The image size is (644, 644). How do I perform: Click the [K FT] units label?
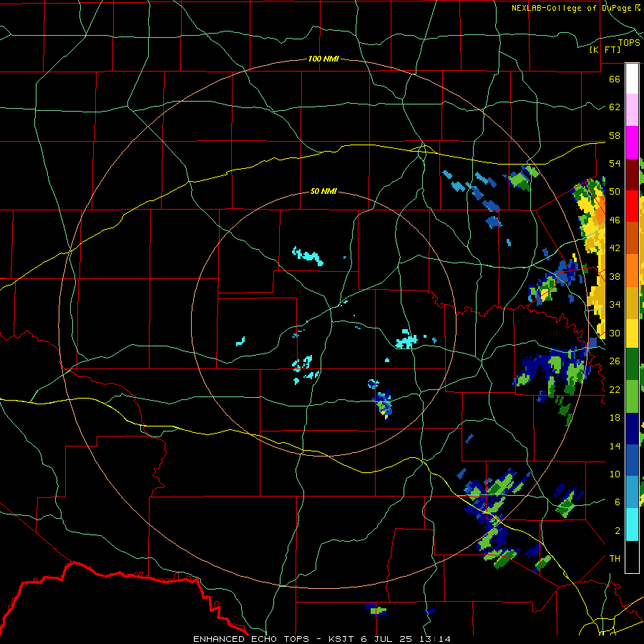coord(605,49)
